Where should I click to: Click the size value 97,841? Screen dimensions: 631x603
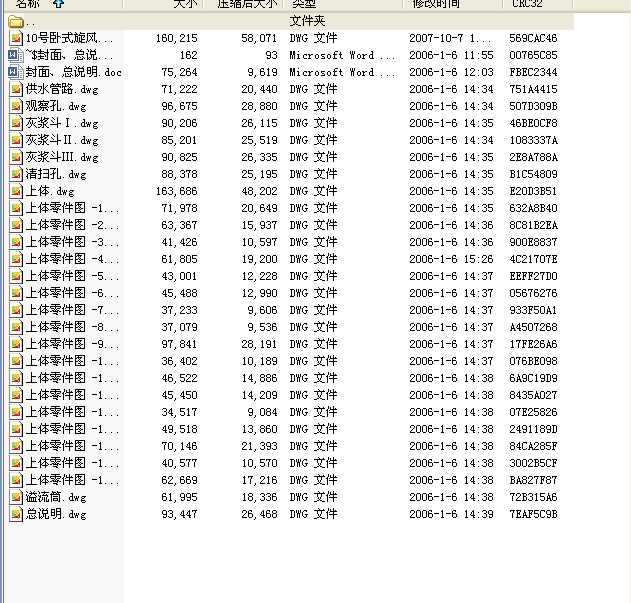[x=179, y=344]
